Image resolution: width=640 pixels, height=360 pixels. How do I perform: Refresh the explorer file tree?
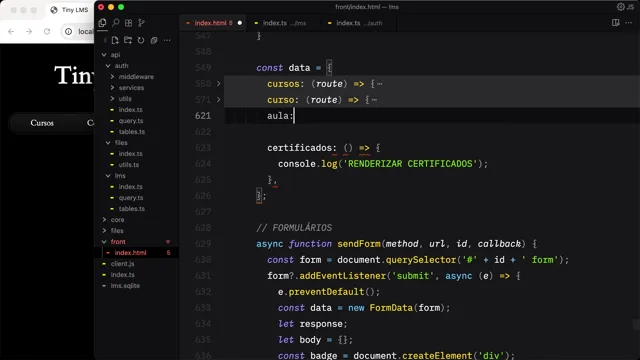click(141, 40)
